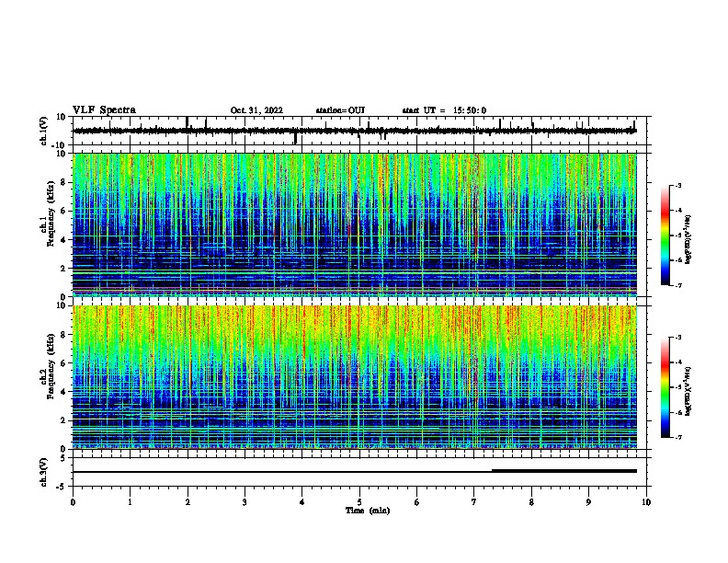This screenshot has height=563, width=728.
Task: Click the "4" kHz tick on ch.2 spectrogram
Action: pyautogui.click(x=63, y=392)
